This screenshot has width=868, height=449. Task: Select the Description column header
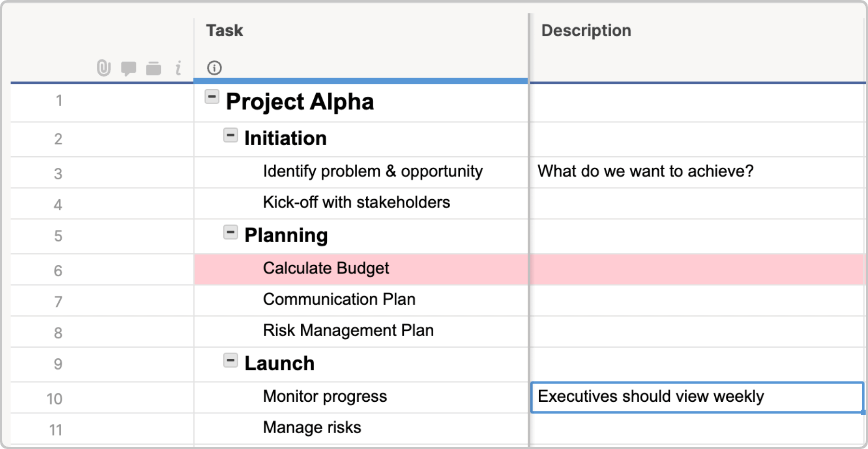(x=586, y=30)
